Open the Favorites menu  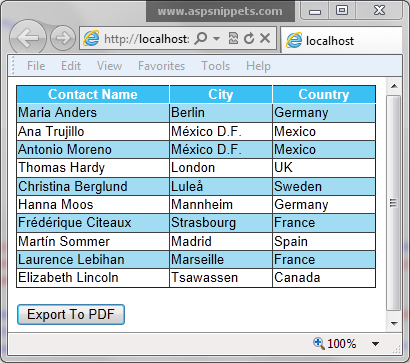(161, 66)
